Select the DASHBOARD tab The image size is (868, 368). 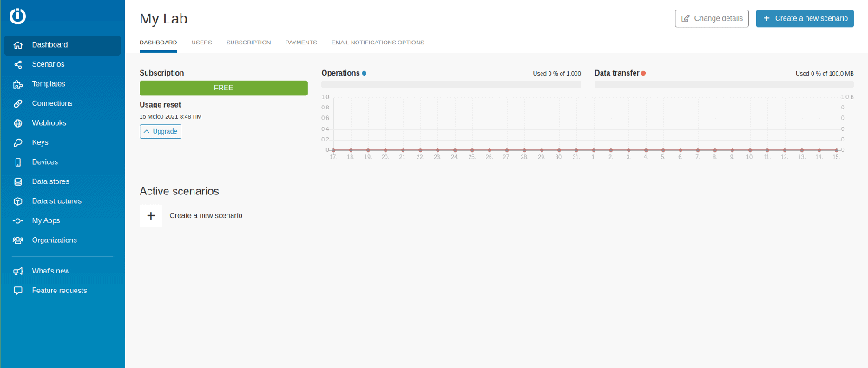coord(158,43)
